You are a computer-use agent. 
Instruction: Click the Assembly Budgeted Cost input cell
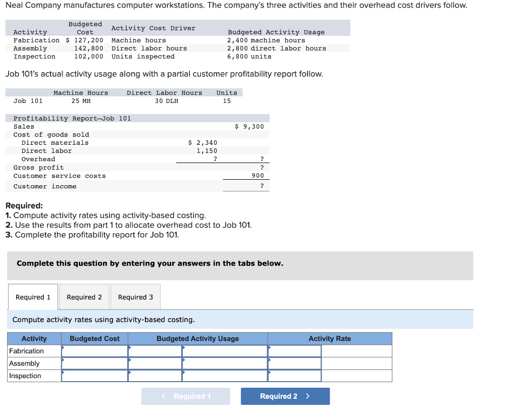pyautogui.click(x=94, y=363)
